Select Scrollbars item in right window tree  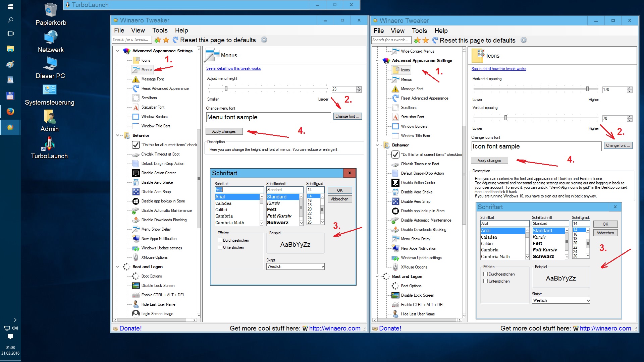point(408,108)
